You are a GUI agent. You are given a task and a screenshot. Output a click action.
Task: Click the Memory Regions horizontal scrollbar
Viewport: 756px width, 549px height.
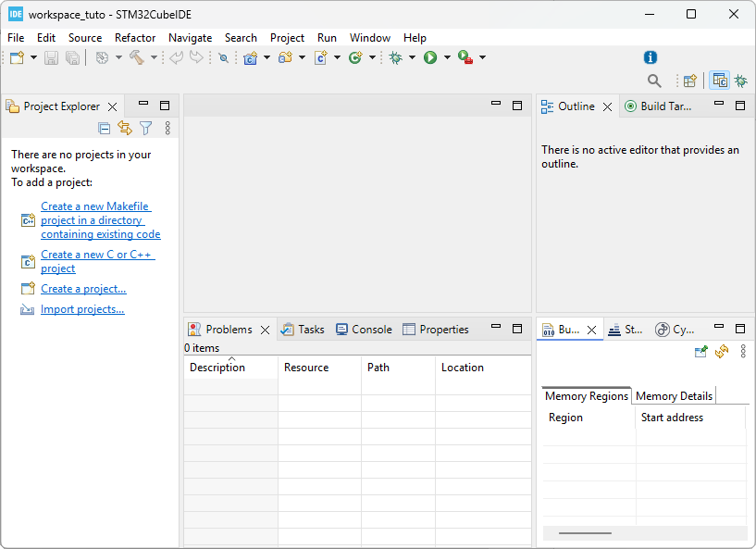[585, 533]
